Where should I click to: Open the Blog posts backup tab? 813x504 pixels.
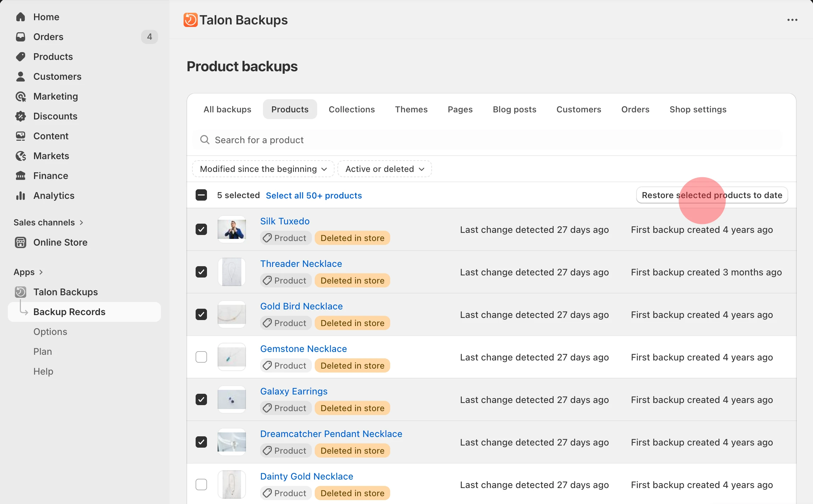click(515, 109)
